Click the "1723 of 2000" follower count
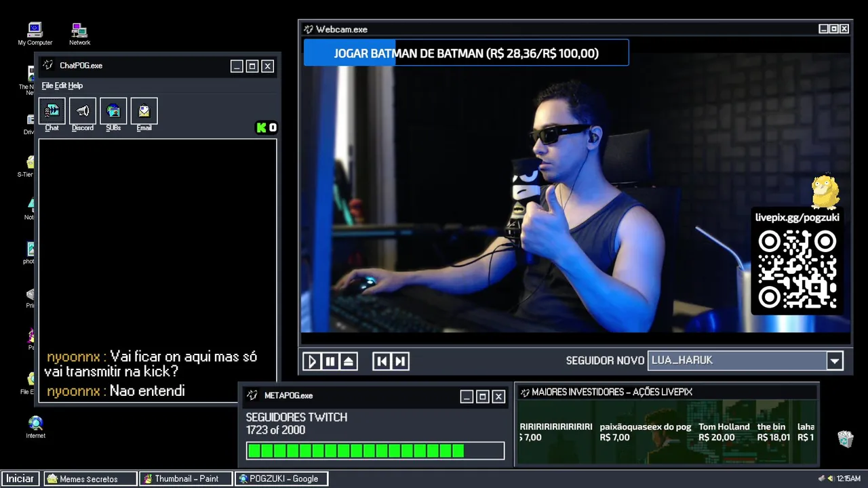868x488 pixels. coord(275,430)
